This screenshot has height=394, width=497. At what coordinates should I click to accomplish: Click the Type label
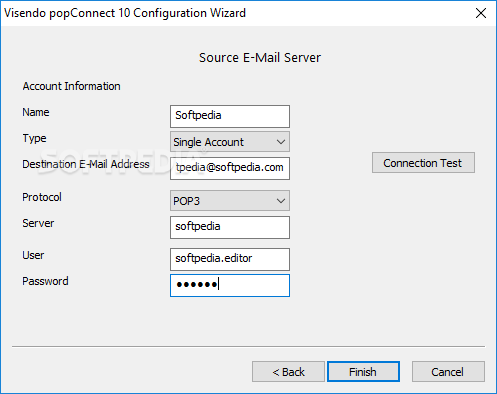click(x=34, y=138)
